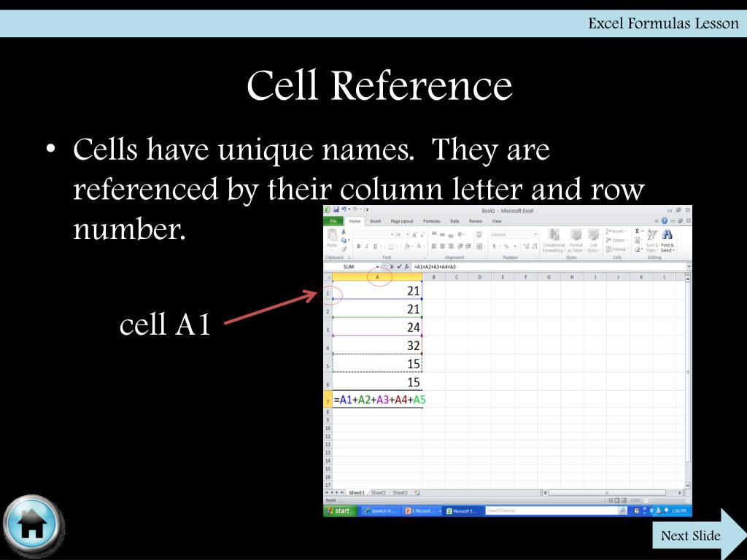Click cell A7 with the formula
The image size is (747, 560).
pos(377,400)
